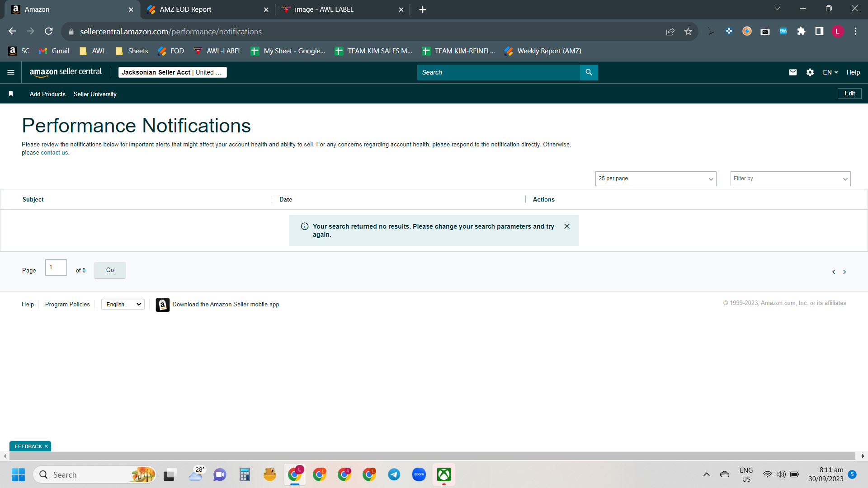Viewport: 868px width, 488px height.
Task: Open the TEAM KIM SALES bookmark
Action: (x=373, y=51)
